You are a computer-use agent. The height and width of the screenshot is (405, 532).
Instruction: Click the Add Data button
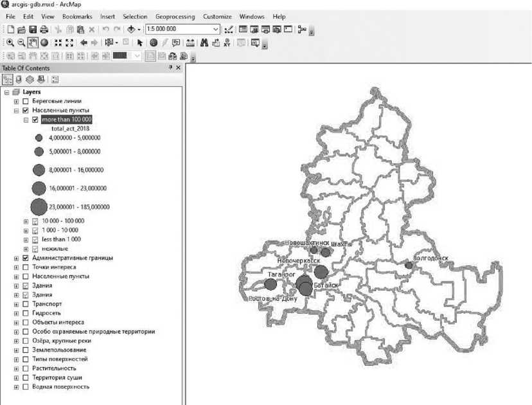point(131,30)
